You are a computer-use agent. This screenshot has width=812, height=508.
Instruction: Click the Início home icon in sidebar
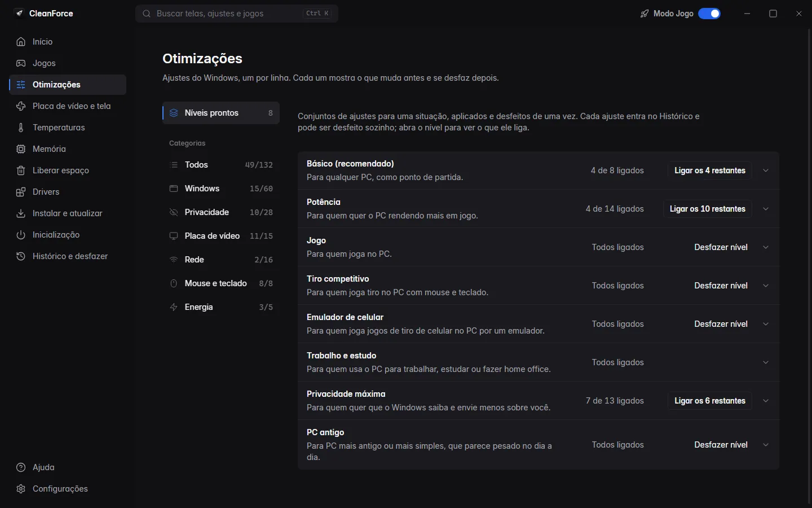click(x=21, y=42)
